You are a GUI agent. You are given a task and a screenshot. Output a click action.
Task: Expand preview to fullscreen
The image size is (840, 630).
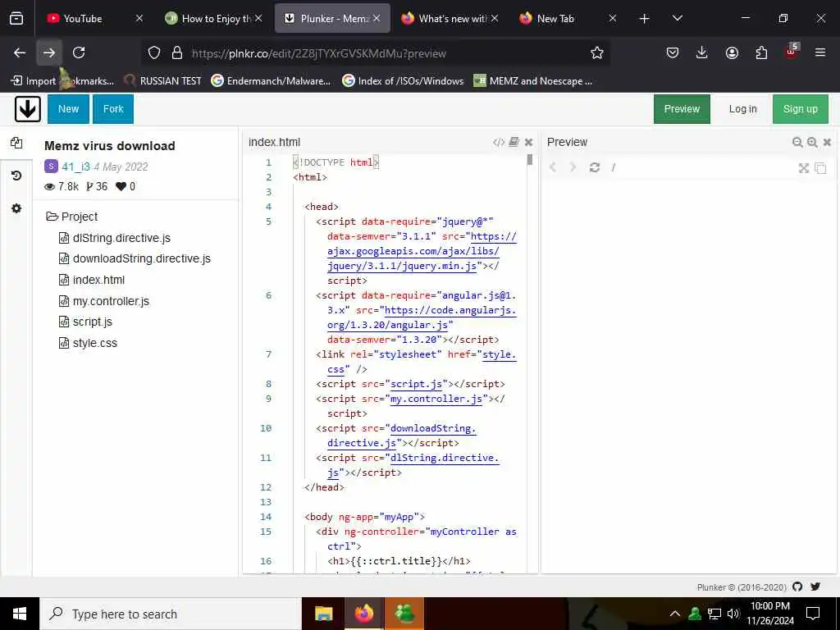804,168
